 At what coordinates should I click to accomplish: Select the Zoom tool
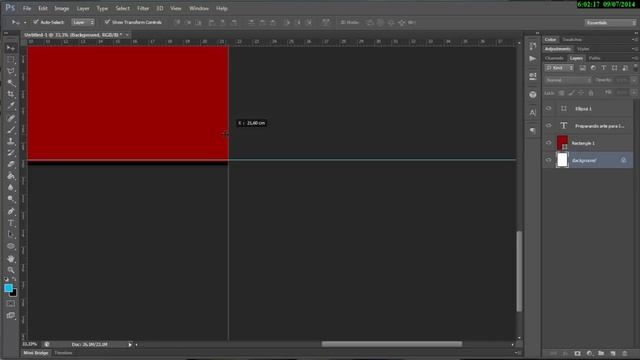tap(11, 270)
